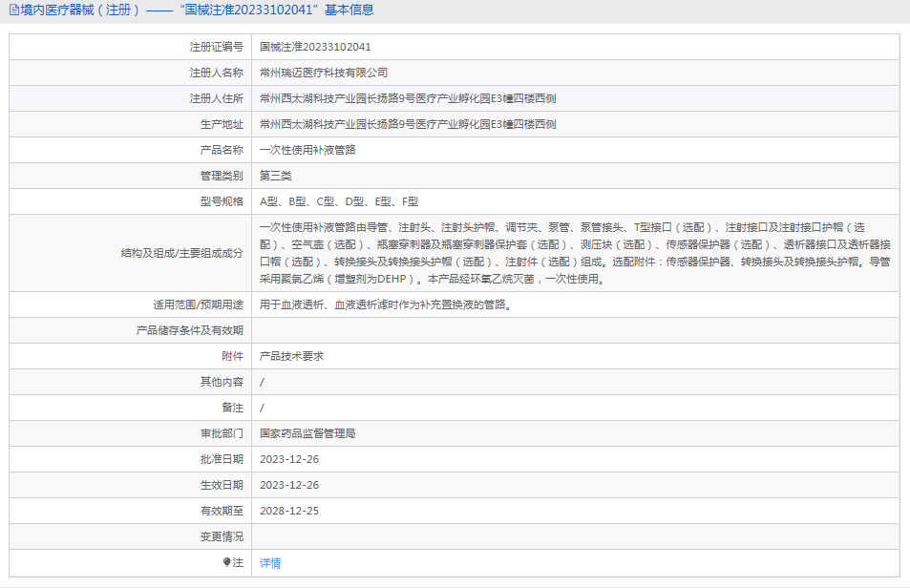Click the 管理类别 label

pos(222,176)
